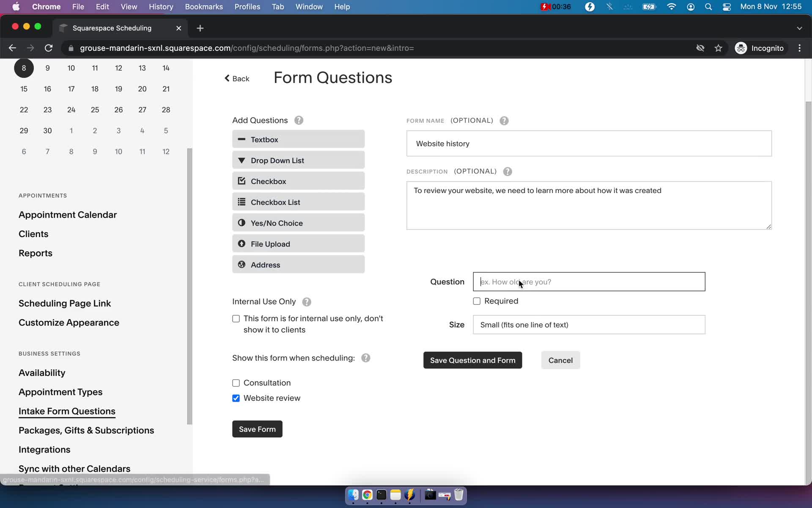This screenshot has height=508, width=812.
Task: Click the address bar URL
Action: (247, 48)
